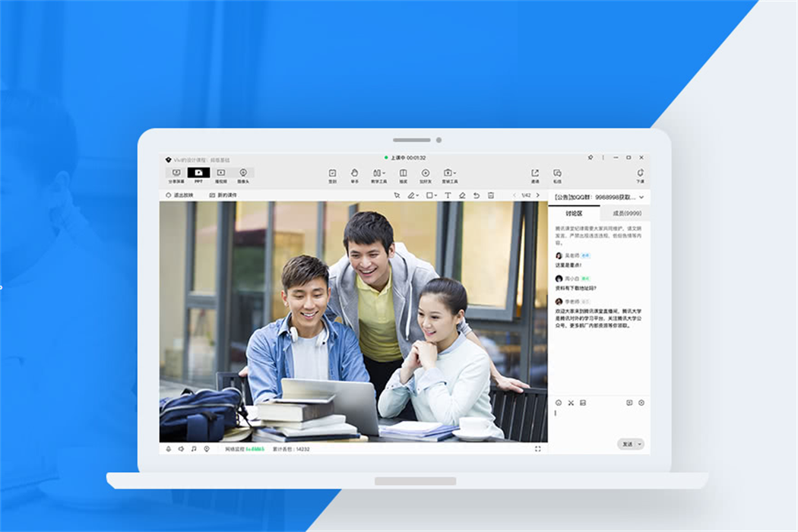Click 吴老师's avatar in chat

559,255
